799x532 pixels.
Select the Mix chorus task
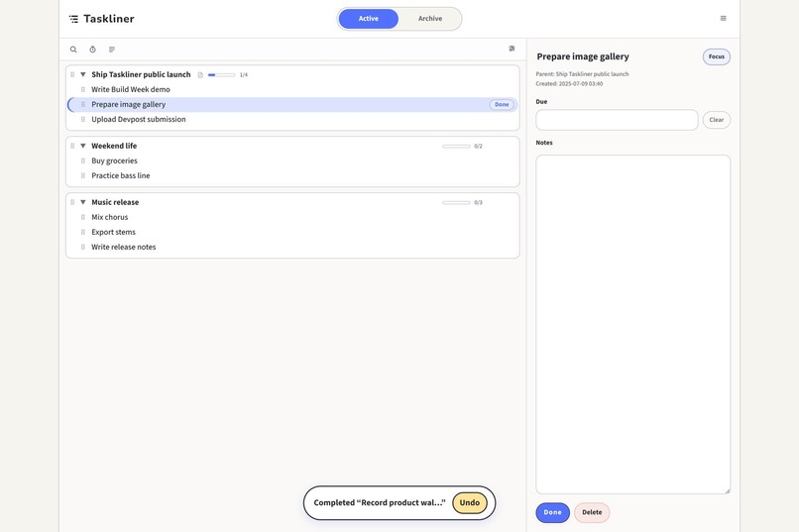(x=110, y=217)
